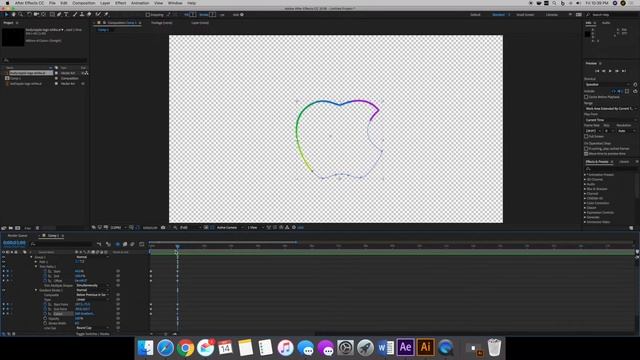This screenshot has width=640, height=360.
Task: Select the Brush tool
Action: (75, 14)
